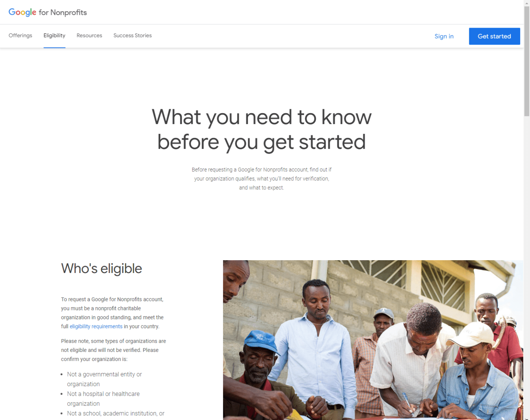Click the Sign in link
The image size is (530, 420).
pos(444,36)
